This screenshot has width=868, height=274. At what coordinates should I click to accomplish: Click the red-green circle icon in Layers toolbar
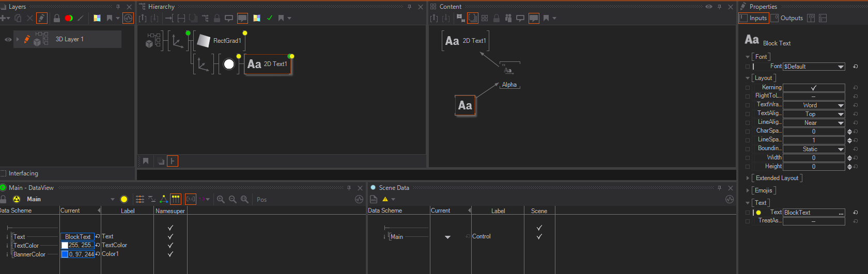(69, 18)
